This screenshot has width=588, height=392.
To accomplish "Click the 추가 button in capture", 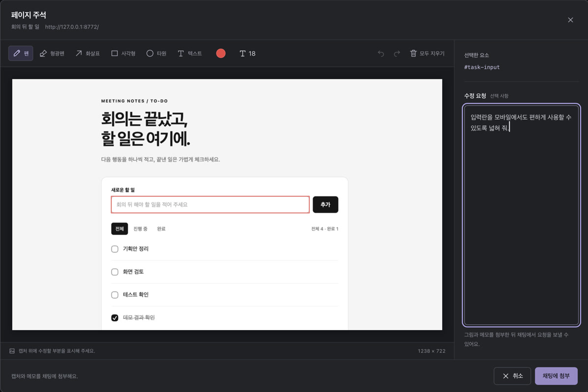I will [x=325, y=205].
